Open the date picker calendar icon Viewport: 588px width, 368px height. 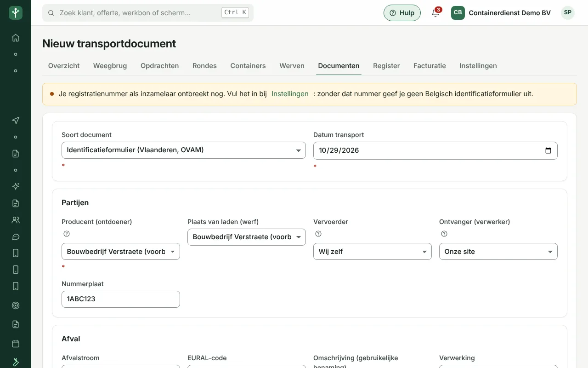click(x=548, y=150)
